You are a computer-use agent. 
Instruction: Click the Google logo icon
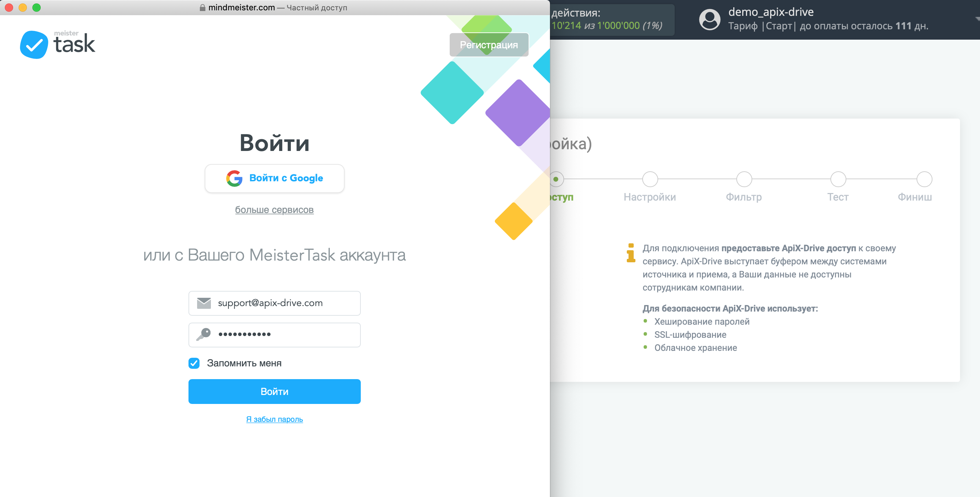[234, 178]
